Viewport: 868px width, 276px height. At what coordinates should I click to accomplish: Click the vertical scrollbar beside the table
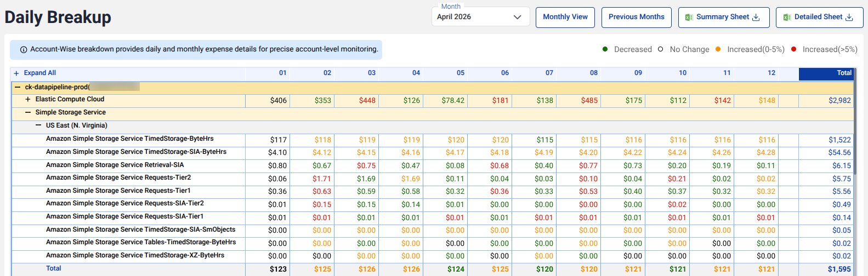855,120
